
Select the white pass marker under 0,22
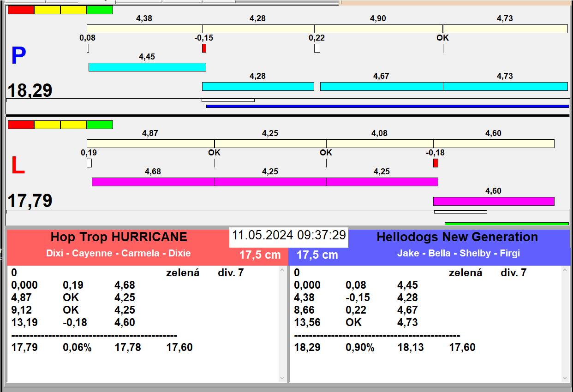[x=317, y=48]
